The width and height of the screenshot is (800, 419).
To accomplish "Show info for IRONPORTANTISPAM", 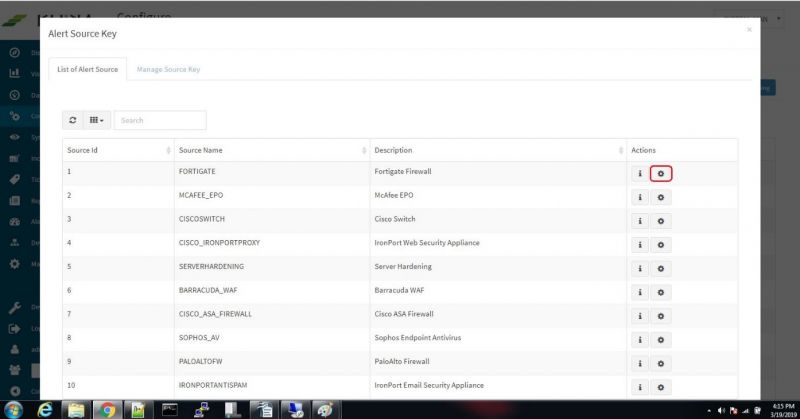I will [640, 387].
